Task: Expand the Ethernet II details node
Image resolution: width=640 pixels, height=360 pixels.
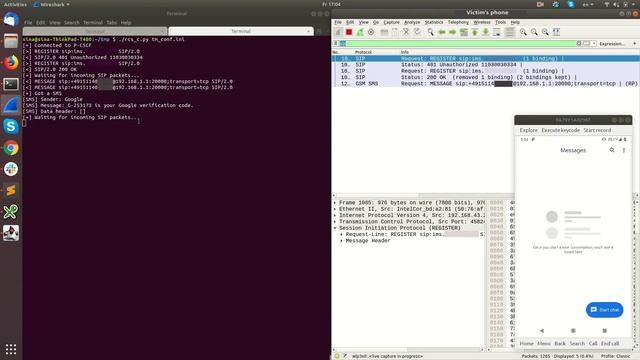Action: (335, 209)
